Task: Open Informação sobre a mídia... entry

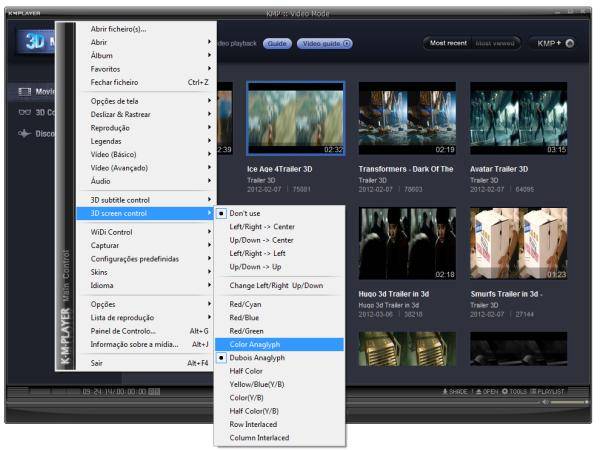Action: (x=147, y=344)
